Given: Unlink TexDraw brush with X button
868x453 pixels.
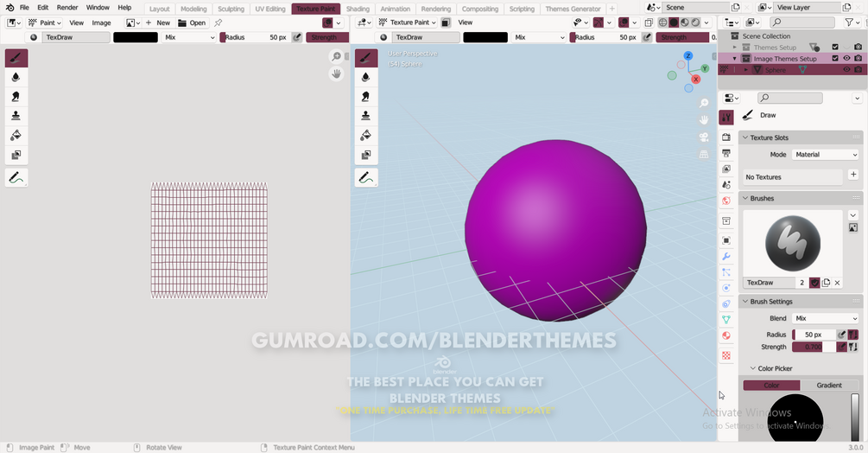Looking at the screenshot, I should (837, 283).
